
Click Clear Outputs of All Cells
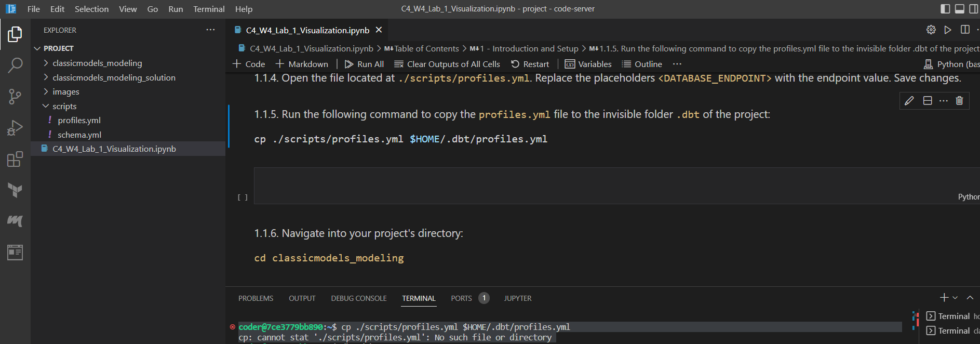coord(447,64)
